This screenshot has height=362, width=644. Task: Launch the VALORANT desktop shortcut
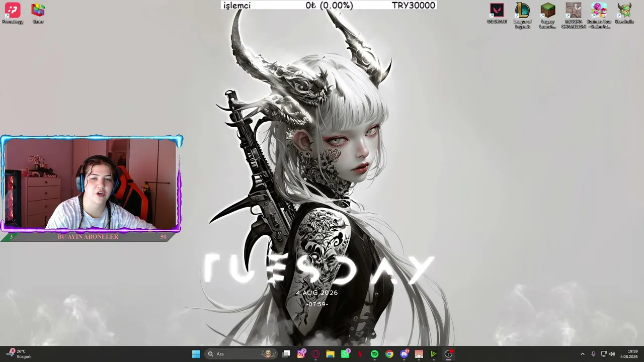coord(497,14)
